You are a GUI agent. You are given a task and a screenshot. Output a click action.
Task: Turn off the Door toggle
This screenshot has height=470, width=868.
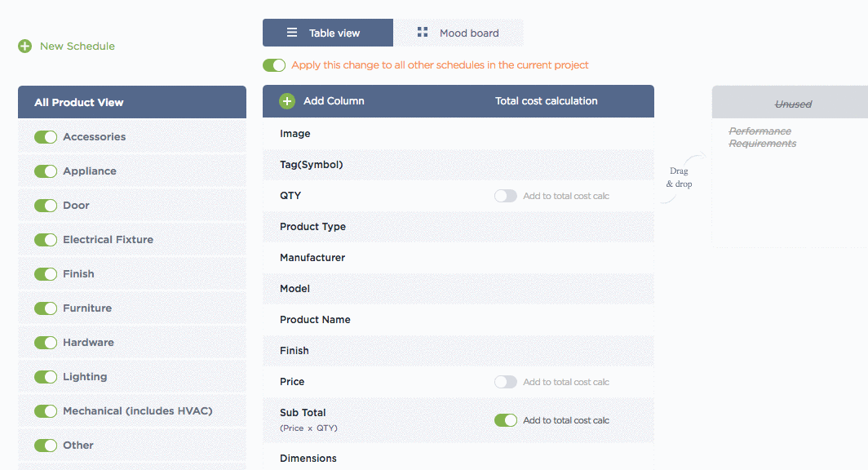pos(46,206)
